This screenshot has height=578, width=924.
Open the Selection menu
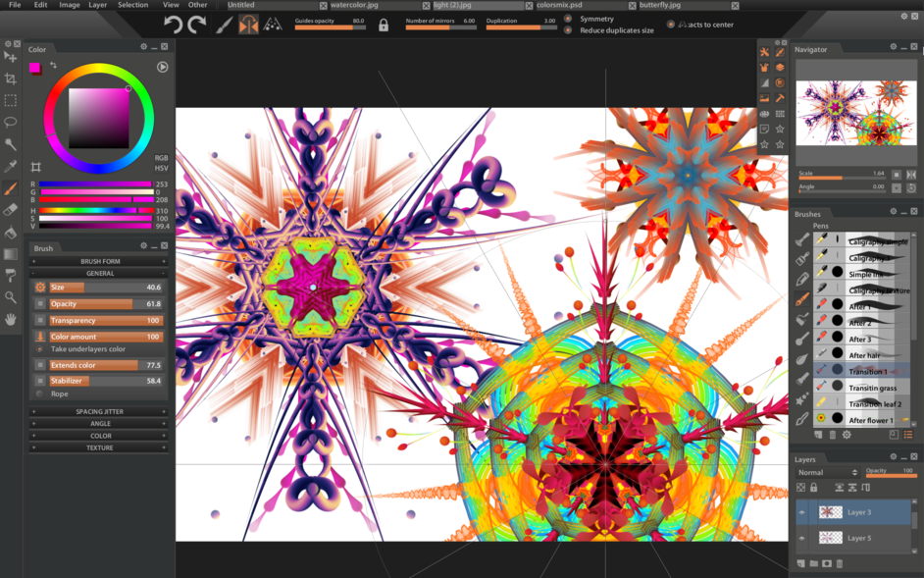coord(132,4)
